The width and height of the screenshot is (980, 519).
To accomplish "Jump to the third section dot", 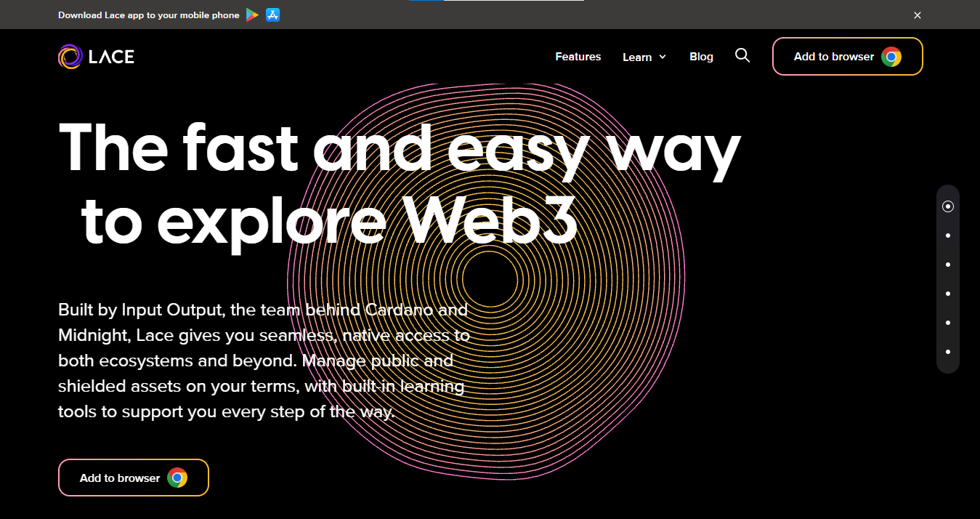I will 948,265.
